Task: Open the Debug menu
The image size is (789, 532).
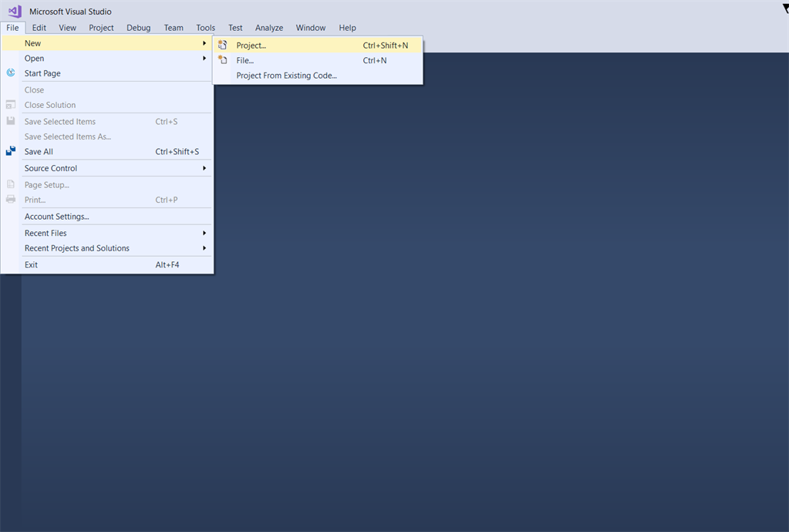Action: [138, 28]
